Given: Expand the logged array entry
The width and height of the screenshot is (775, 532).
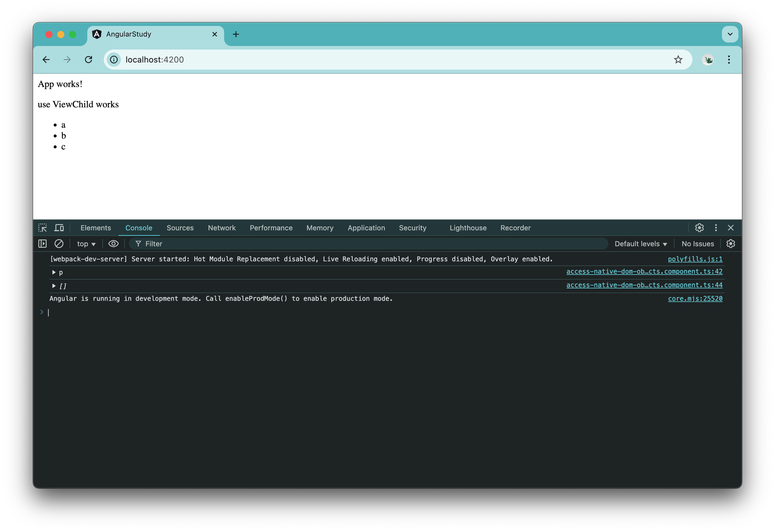Looking at the screenshot, I should [53, 285].
